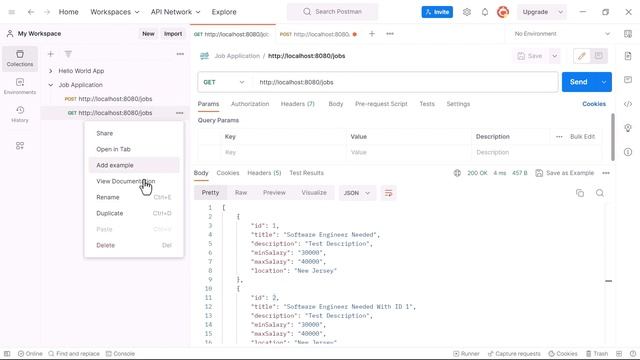This screenshot has height=360, width=640.
Task: Switch response view to Raw
Action: 241,193
